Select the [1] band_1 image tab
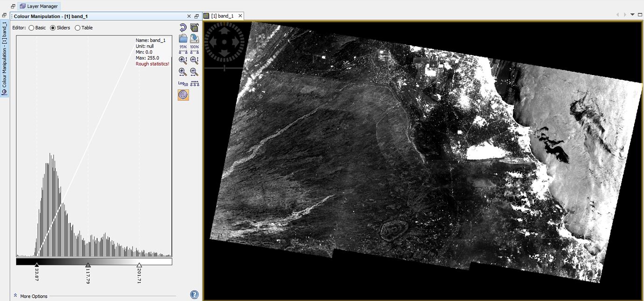The width and height of the screenshot is (644, 301). [x=223, y=16]
